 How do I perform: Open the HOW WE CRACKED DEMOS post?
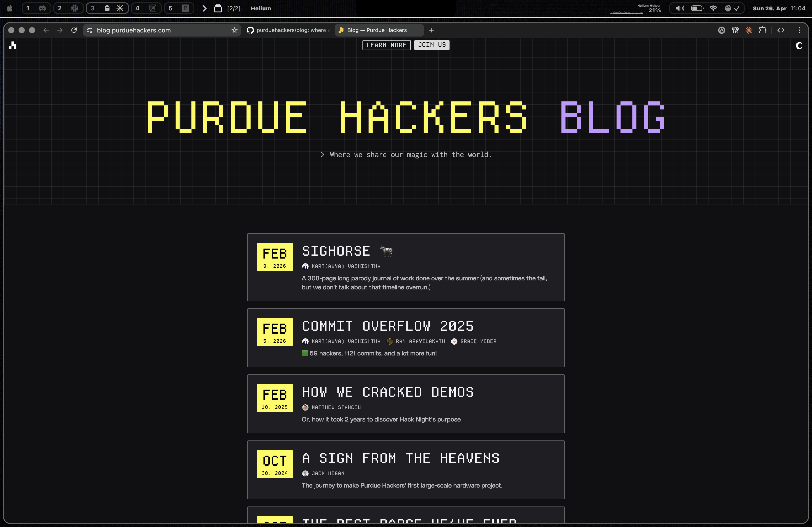pyautogui.click(x=388, y=392)
